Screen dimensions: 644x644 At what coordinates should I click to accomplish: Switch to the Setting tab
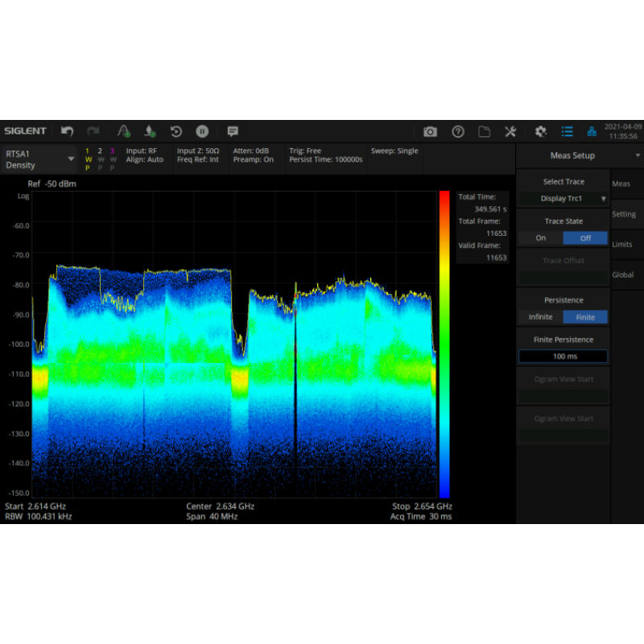coord(624,214)
